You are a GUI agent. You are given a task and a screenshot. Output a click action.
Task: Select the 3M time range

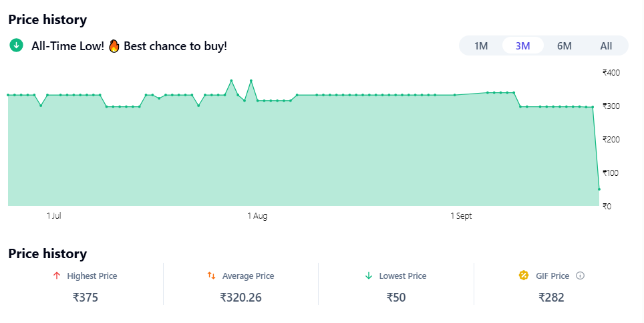(x=523, y=45)
